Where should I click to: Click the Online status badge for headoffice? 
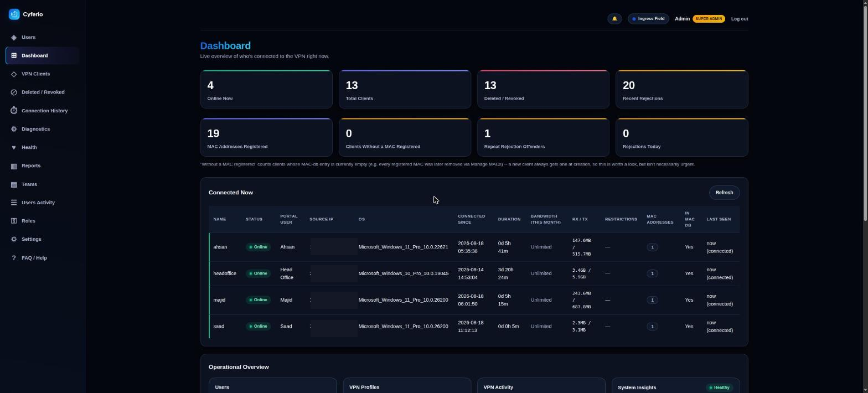[x=258, y=273]
